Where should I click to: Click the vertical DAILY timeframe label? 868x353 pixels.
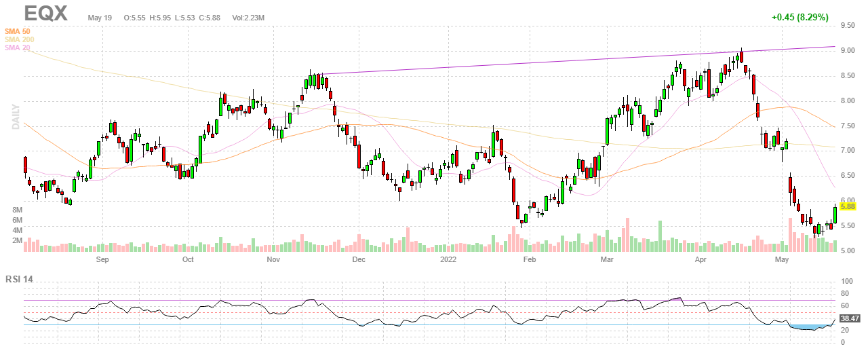[15, 115]
